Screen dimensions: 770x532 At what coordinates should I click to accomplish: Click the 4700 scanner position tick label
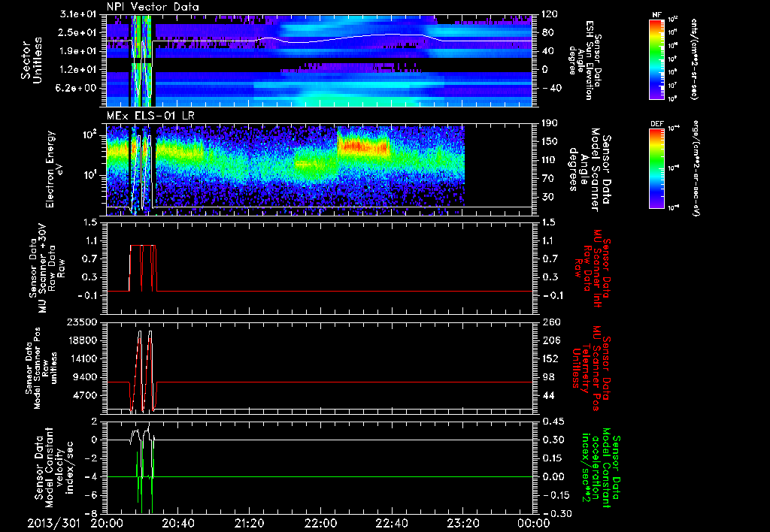(x=84, y=395)
